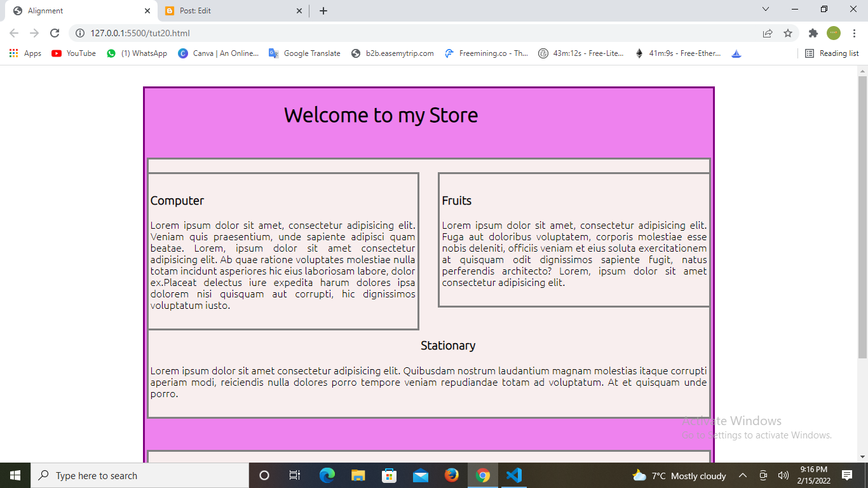This screenshot has width=868, height=488.
Task: Open the b2b.easemytrip.com bookmark
Action: coord(392,53)
